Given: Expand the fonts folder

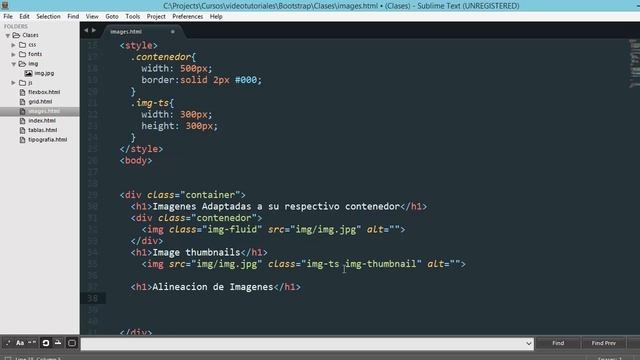Looking at the screenshot, I should [x=13, y=54].
